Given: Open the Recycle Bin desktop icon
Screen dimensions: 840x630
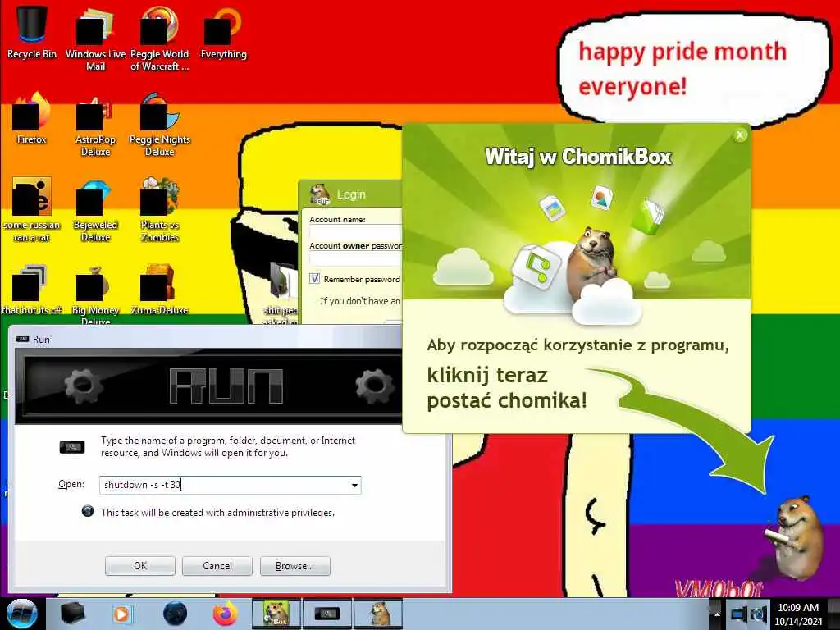Looking at the screenshot, I should [x=32, y=32].
